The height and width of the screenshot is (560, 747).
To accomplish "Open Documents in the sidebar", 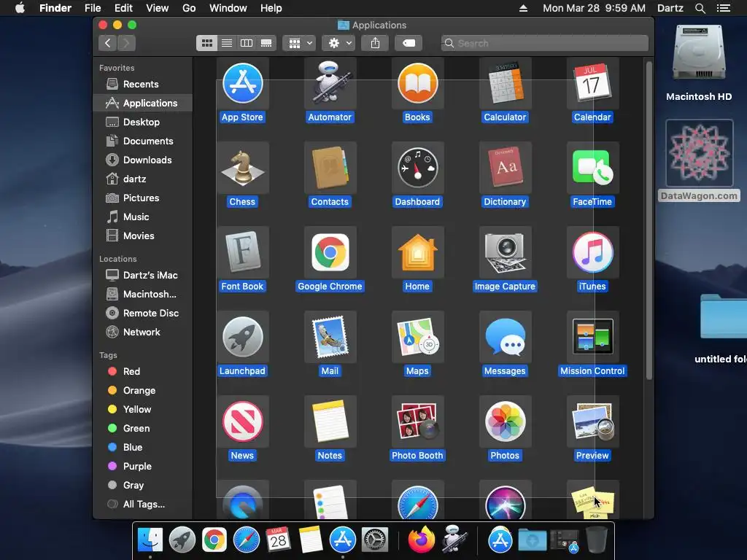I will click(142, 141).
